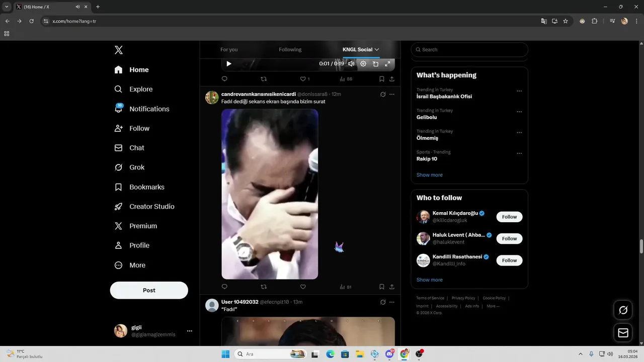The width and height of the screenshot is (644, 362).
Task: Open floating messages envelope button
Action: pyautogui.click(x=623, y=333)
